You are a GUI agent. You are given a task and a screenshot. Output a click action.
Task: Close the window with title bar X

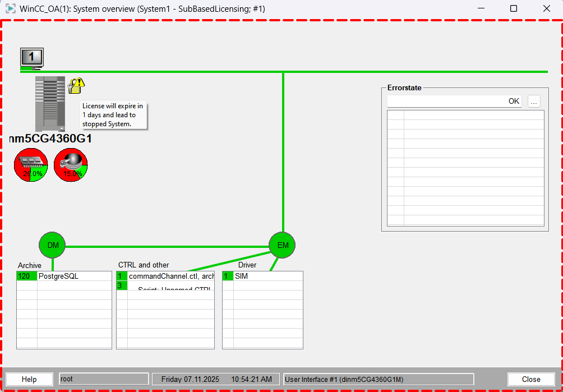(x=547, y=8)
